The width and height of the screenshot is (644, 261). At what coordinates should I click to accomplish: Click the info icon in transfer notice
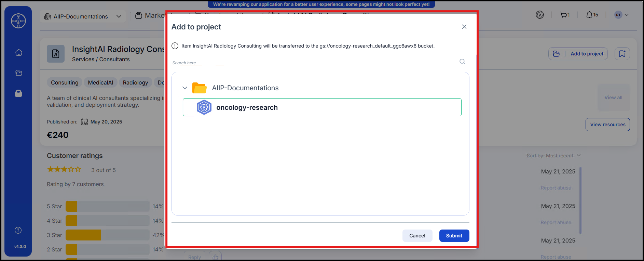tap(175, 46)
